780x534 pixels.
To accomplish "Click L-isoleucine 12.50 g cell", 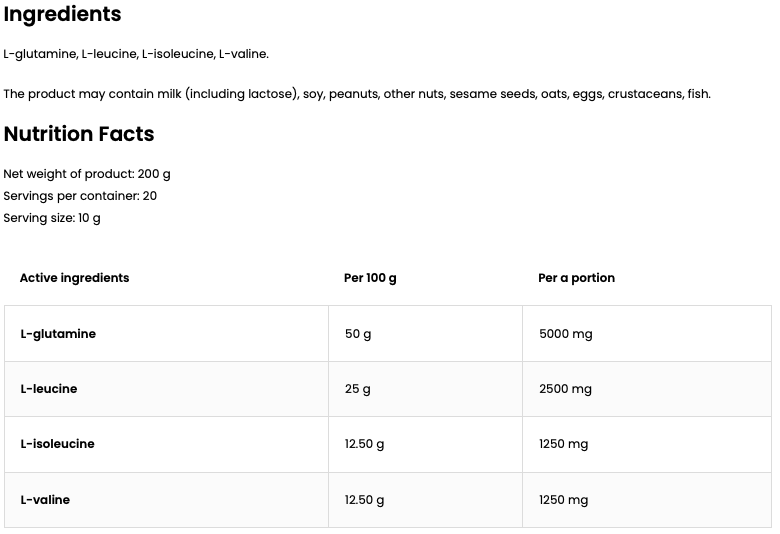I will point(364,444).
